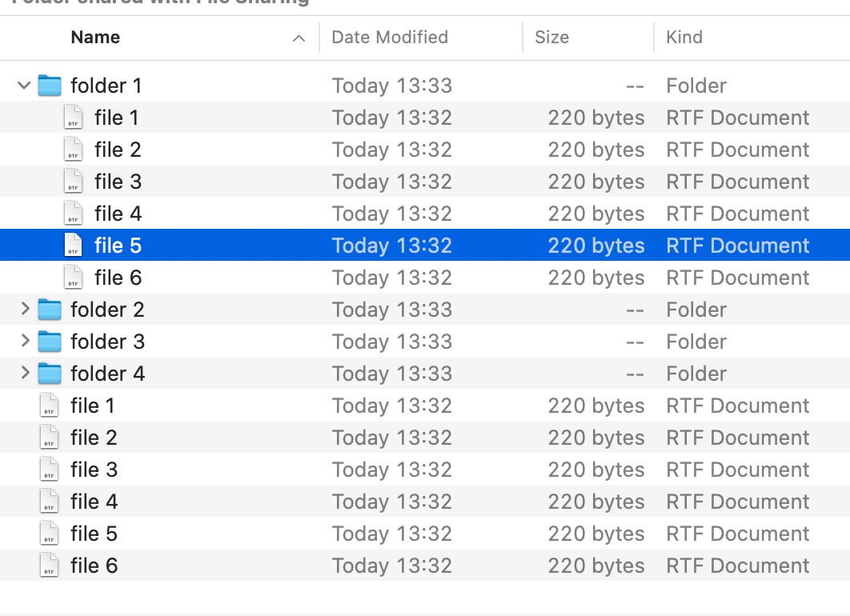The width and height of the screenshot is (850, 616).
Task: Expand folder 3 disclosure triangle
Action: tap(24, 341)
